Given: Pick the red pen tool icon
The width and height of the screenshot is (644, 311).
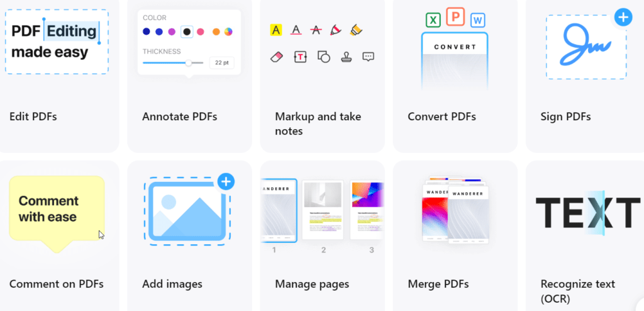Looking at the screenshot, I should (336, 30).
